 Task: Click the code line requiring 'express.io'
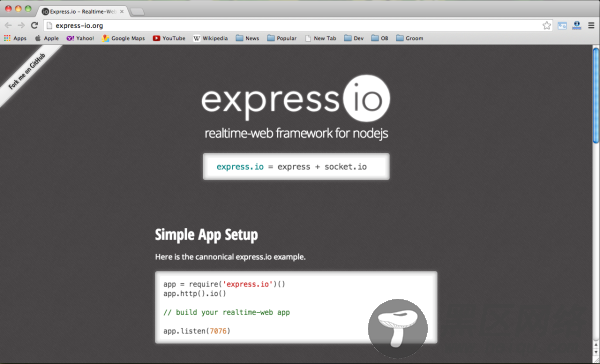(224, 284)
